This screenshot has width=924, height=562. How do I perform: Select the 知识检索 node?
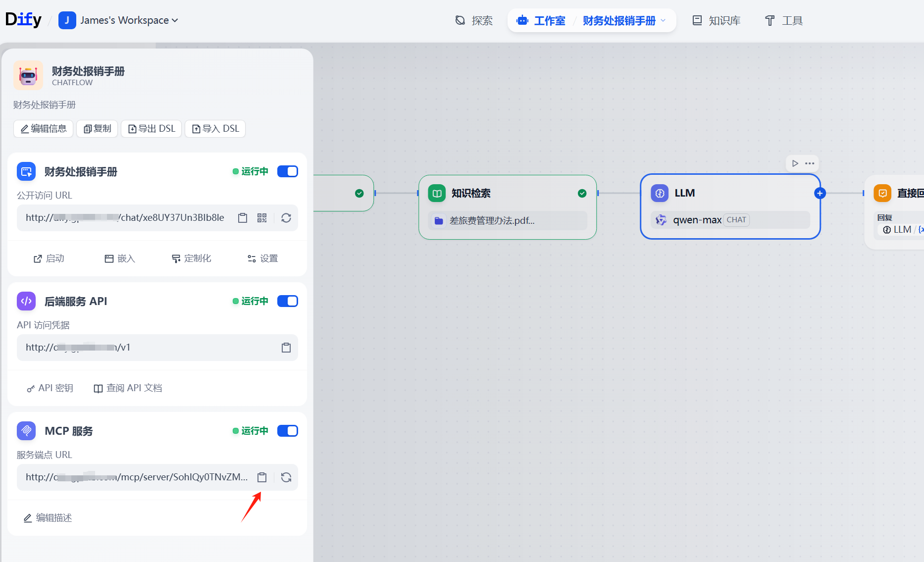(x=508, y=207)
